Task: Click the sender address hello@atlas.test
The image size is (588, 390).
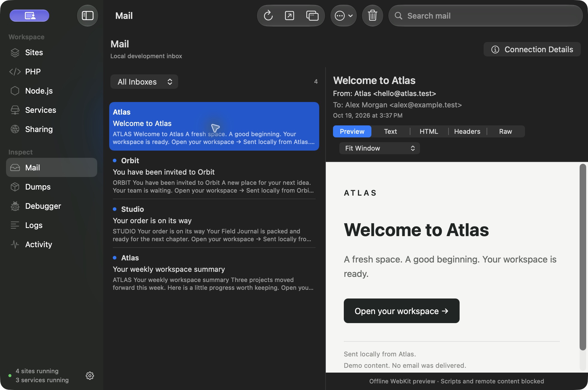Action: click(x=404, y=93)
